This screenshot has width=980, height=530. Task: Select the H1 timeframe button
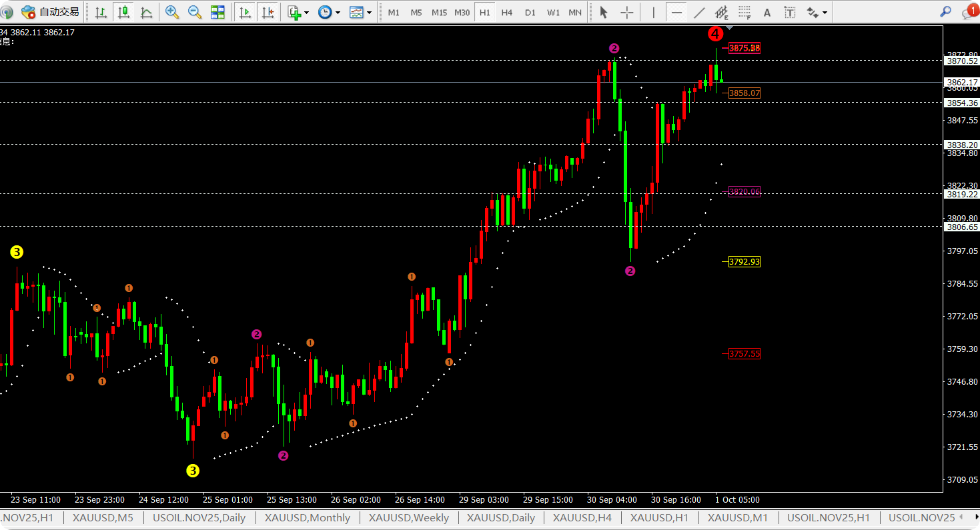click(484, 12)
